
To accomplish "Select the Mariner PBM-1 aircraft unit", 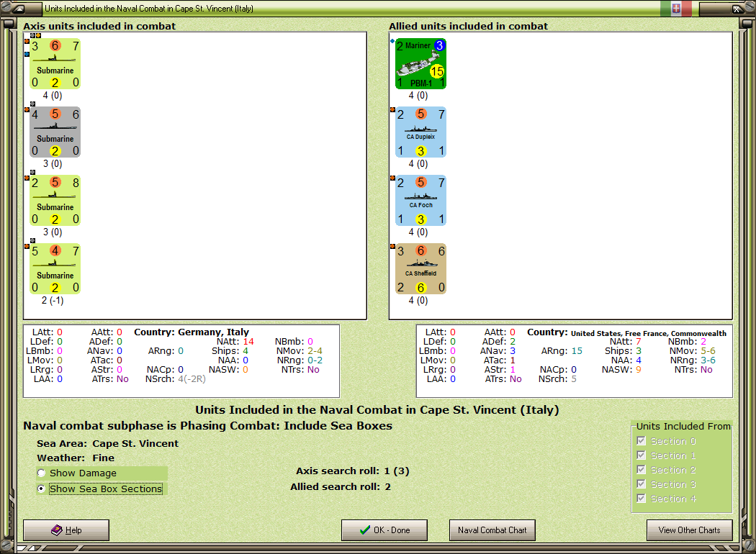I will [421, 64].
